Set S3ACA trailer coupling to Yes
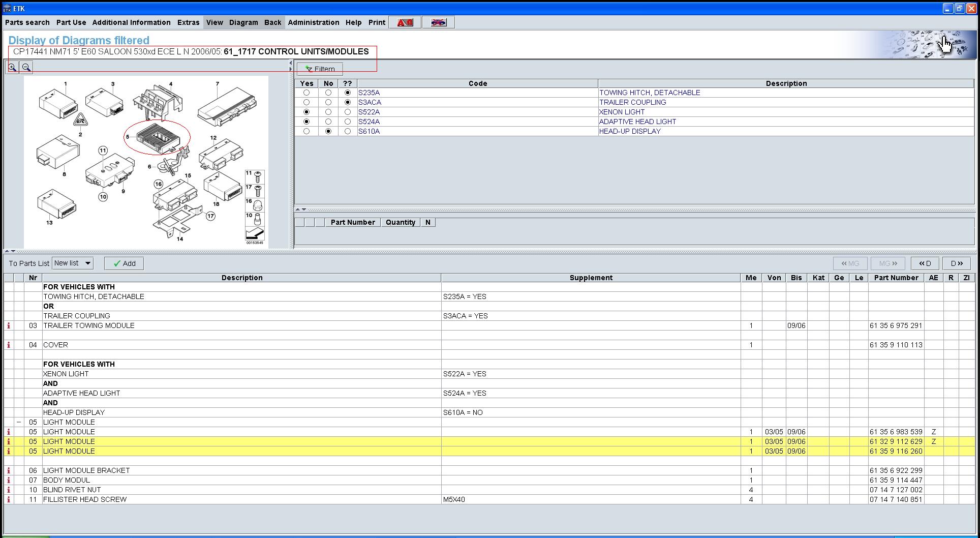 click(307, 102)
